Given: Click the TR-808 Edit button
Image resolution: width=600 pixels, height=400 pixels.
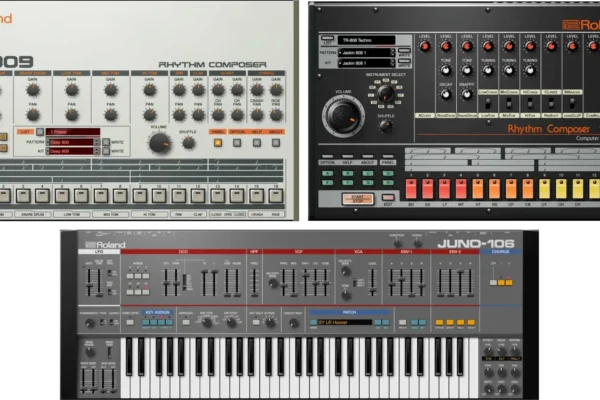Looking at the screenshot, I should pos(388,198).
